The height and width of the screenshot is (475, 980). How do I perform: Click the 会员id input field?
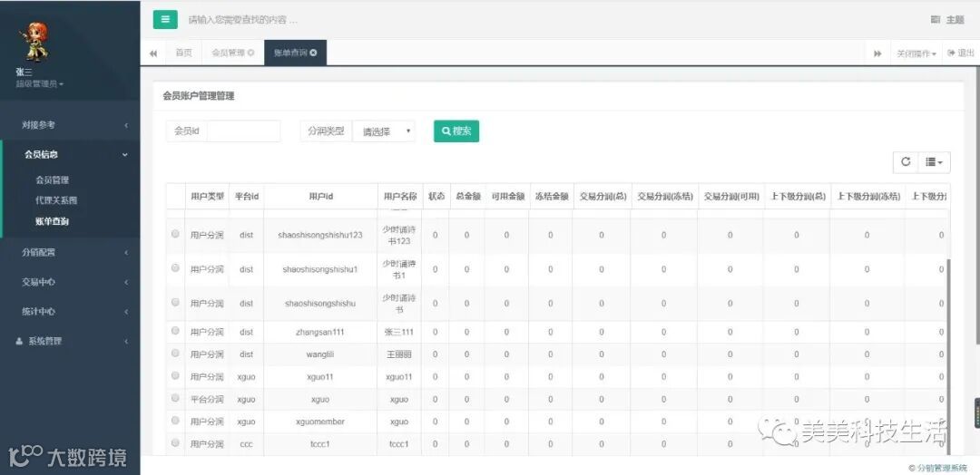click(244, 131)
